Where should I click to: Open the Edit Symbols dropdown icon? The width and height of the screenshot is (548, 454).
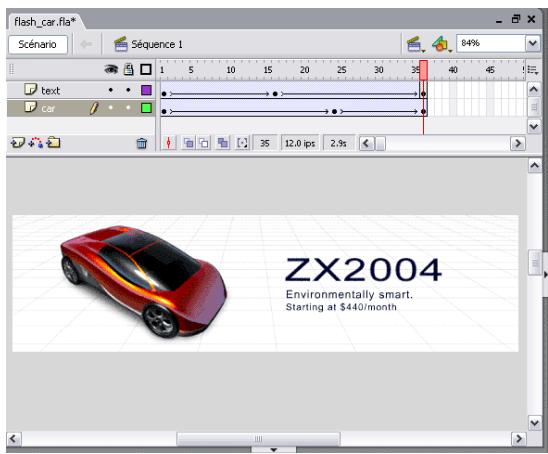pos(441,44)
